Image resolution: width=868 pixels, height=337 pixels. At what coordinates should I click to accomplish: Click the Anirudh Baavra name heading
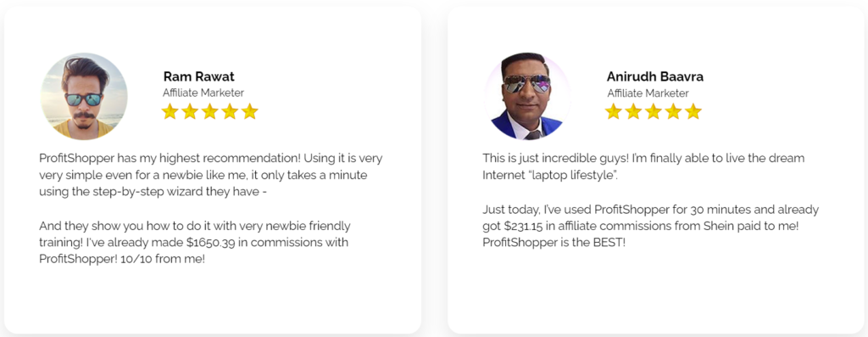click(655, 76)
